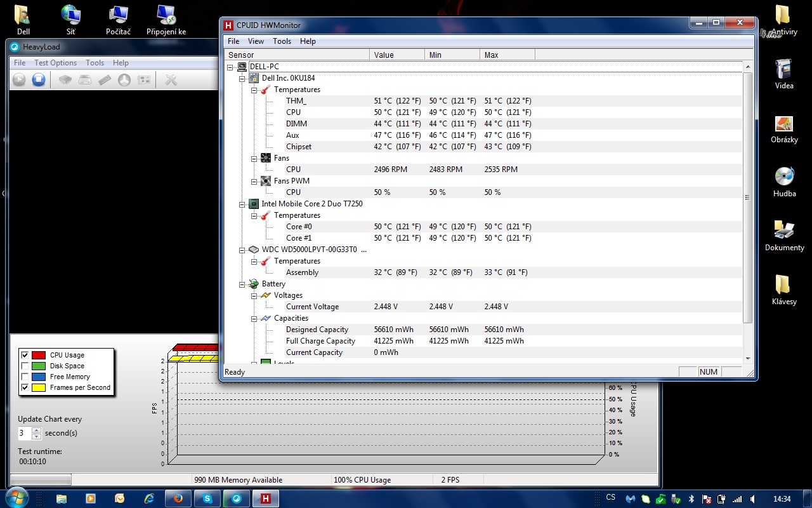Click the Update Chart seconds input field
The image size is (812, 508).
[24, 433]
